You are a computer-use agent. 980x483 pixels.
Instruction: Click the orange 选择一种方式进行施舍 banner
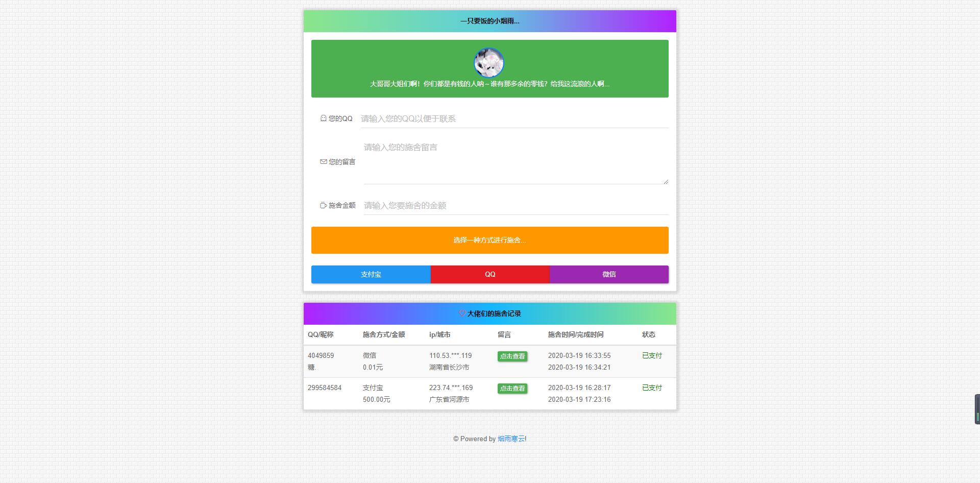click(489, 240)
